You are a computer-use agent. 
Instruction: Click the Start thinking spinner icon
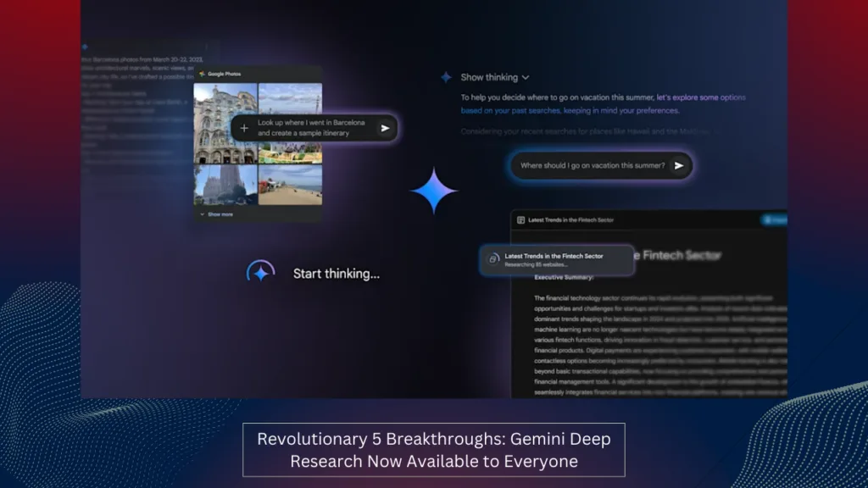(x=261, y=272)
